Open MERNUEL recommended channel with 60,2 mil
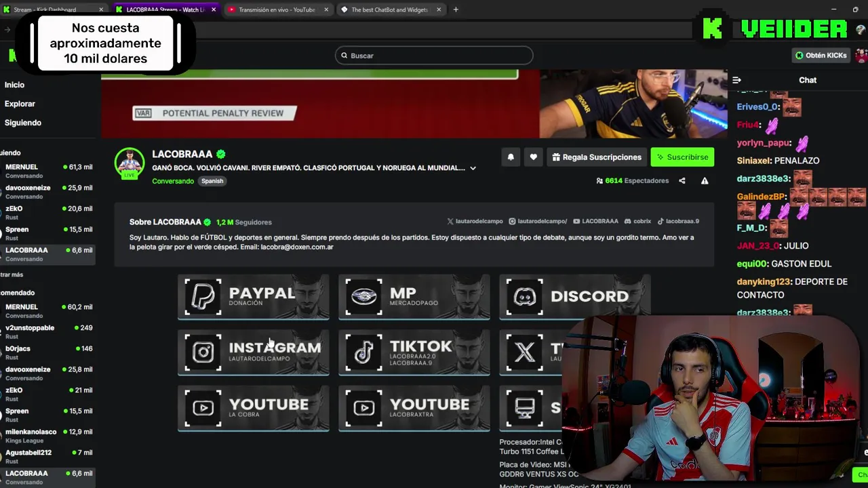868x488 pixels. [x=47, y=311]
